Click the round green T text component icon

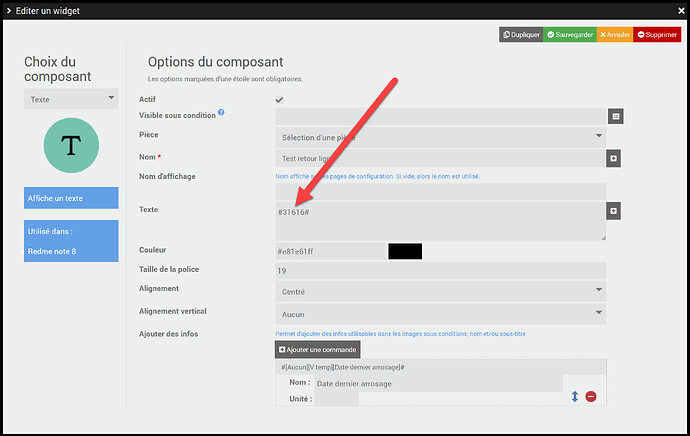[x=71, y=145]
